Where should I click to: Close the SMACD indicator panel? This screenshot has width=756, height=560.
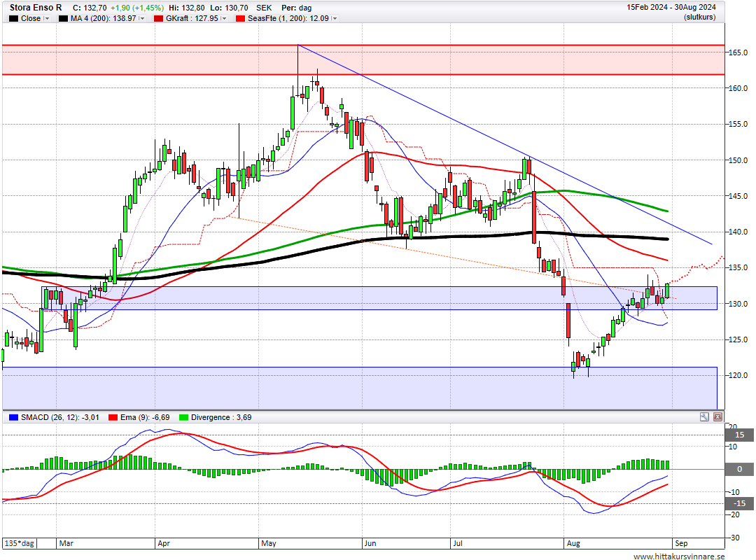click(x=718, y=417)
